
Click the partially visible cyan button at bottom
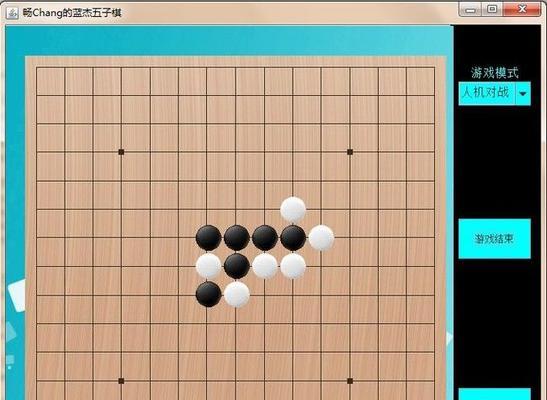point(494,394)
